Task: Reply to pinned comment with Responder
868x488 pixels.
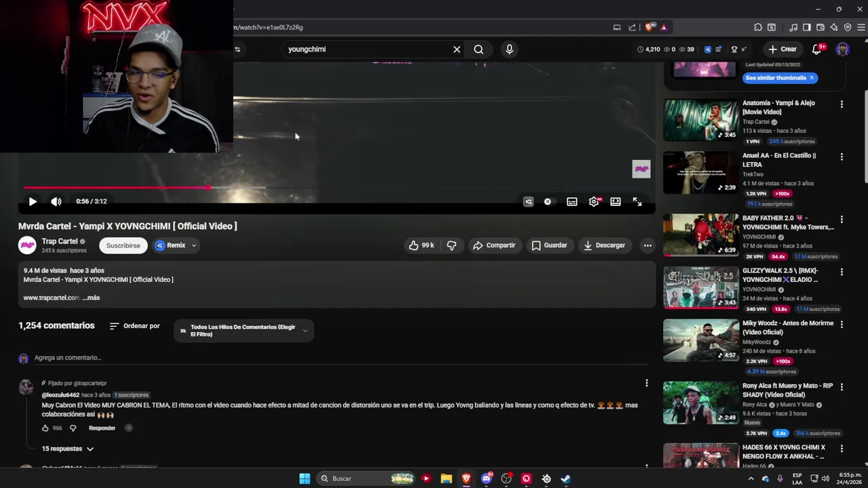Action: [102, 428]
